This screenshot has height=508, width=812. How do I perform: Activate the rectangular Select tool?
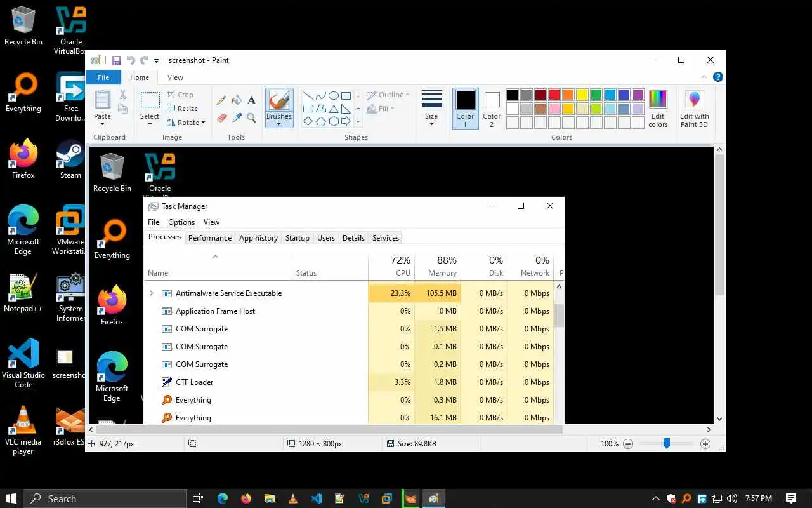(150, 100)
